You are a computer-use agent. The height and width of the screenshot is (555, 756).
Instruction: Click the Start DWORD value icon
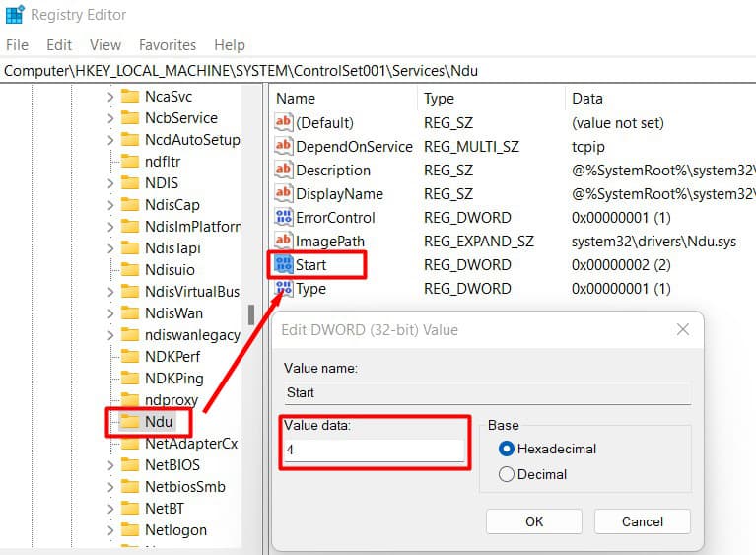(x=284, y=264)
